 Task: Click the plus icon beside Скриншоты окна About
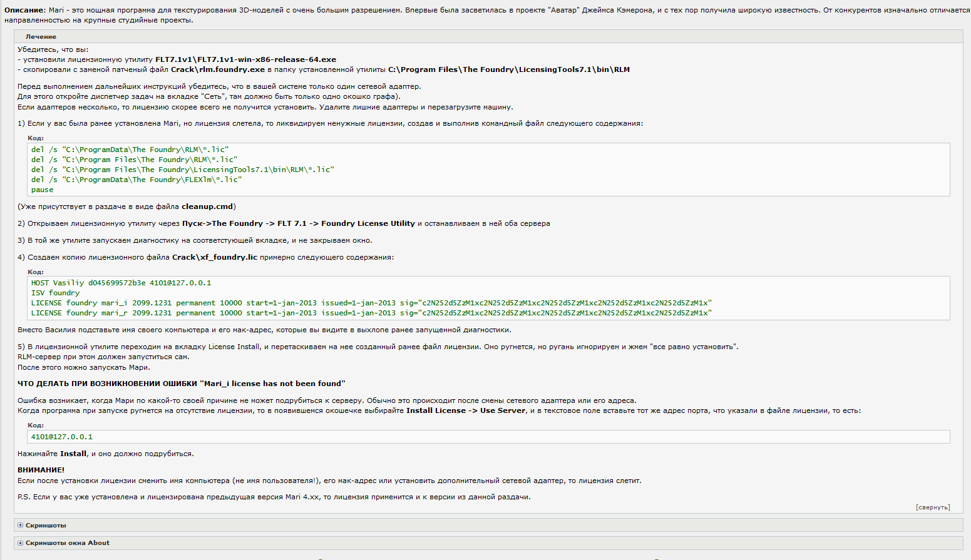click(21, 543)
